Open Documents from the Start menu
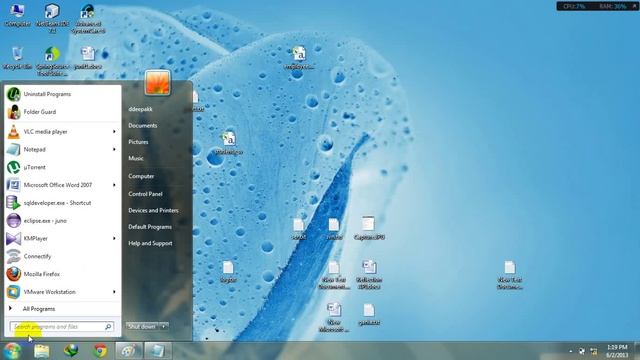Viewport: 640px width, 360px height. coord(143,126)
